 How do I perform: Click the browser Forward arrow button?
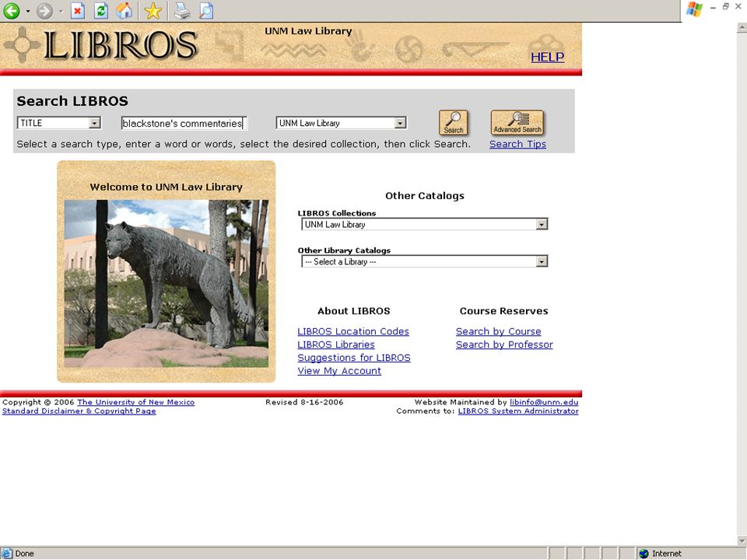click(45, 10)
